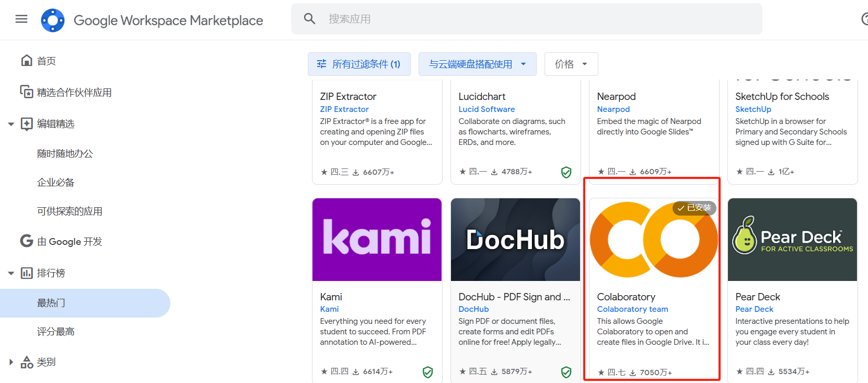This screenshot has height=383, width=868.
Task: Click Colaboratory star rating 四.七
Action: (x=612, y=373)
